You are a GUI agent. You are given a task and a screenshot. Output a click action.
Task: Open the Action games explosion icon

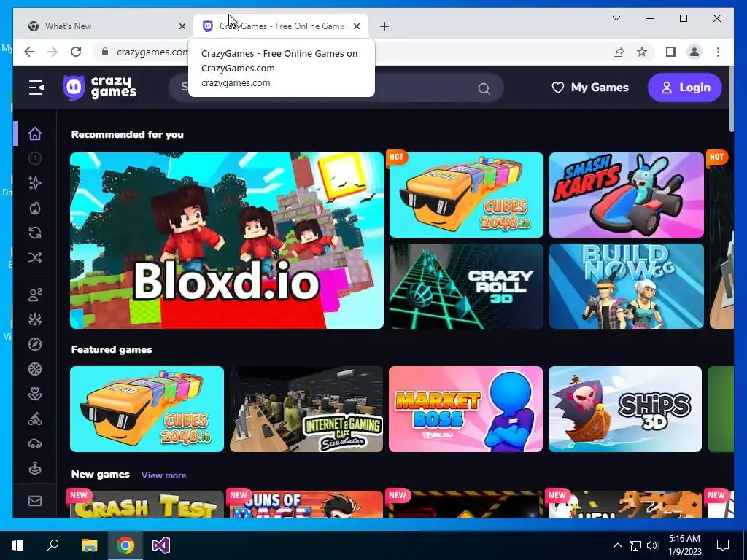(x=35, y=319)
